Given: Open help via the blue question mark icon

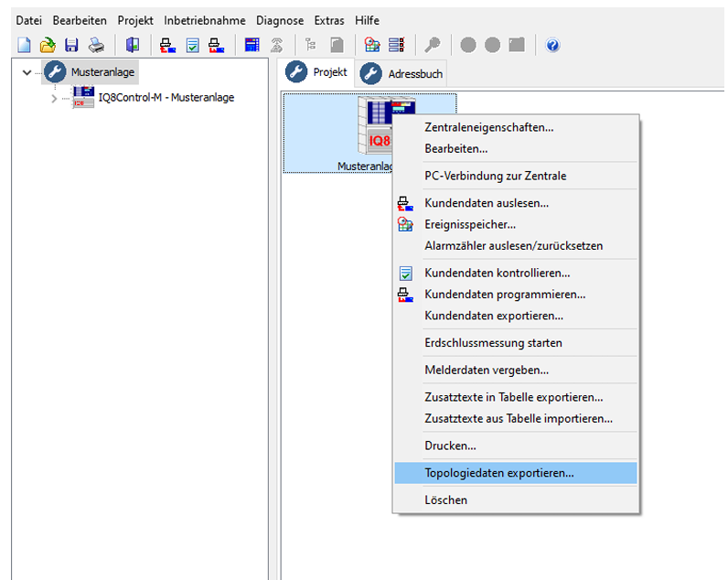Looking at the screenshot, I should pos(552,45).
